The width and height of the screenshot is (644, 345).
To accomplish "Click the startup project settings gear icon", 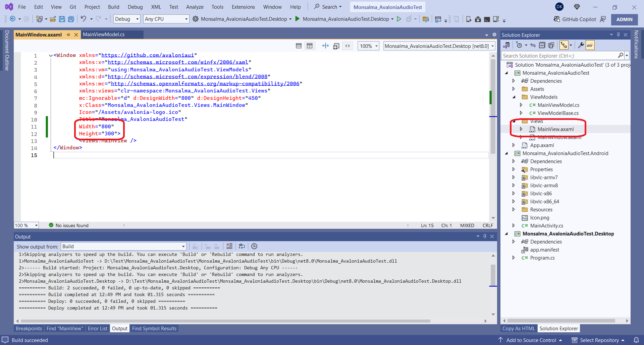I will tap(196, 19).
